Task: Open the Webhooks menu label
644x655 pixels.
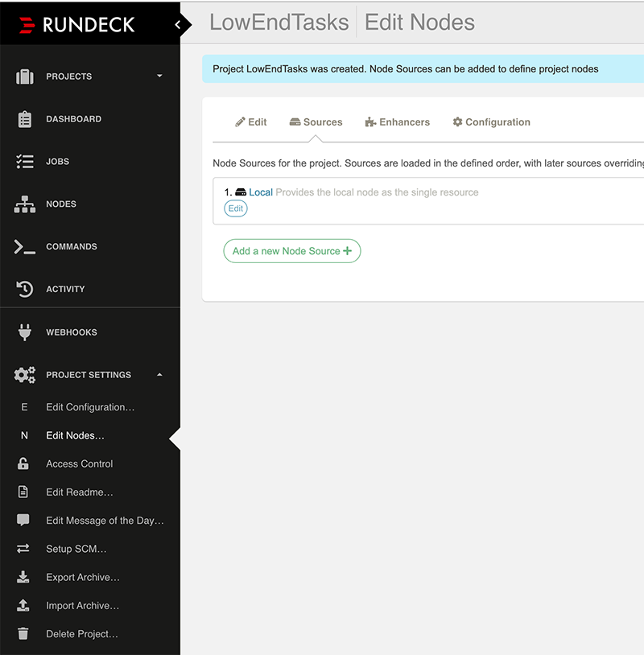Action: [x=72, y=332]
